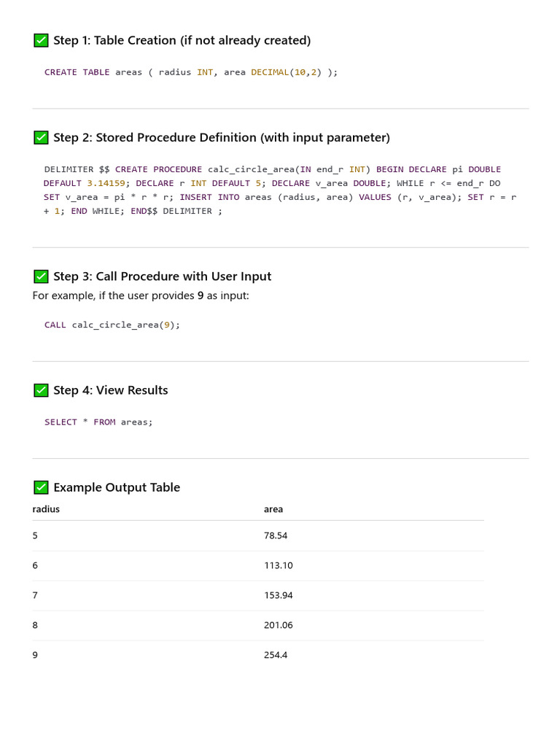Click the Stored Procedure Definition heading
This screenshot has height=747, width=560.
pos(222,138)
